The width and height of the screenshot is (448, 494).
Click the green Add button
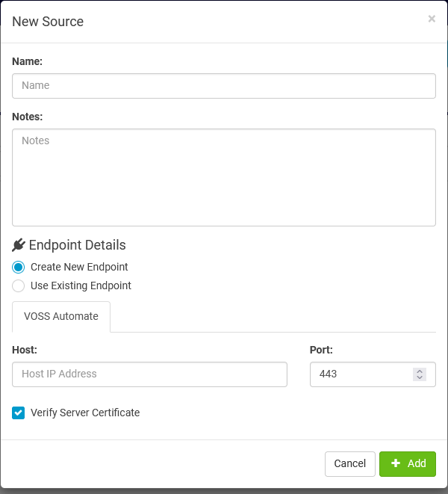click(x=408, y=463)
